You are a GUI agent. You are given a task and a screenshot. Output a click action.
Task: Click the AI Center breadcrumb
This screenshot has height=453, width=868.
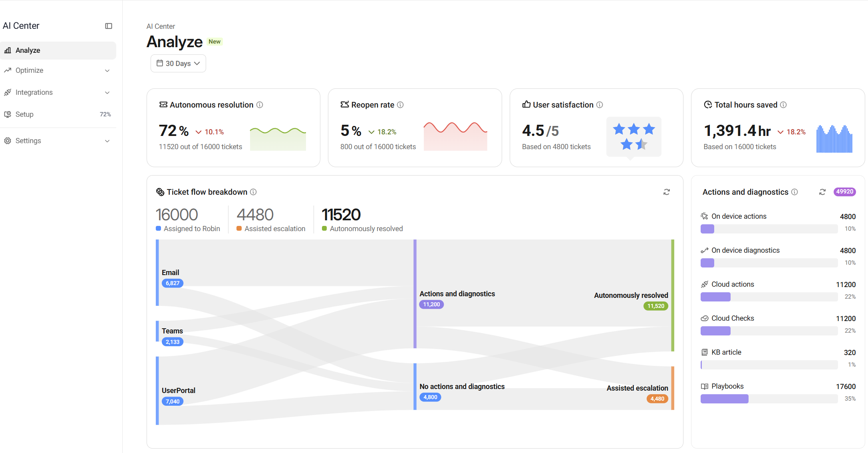coord(161,26)
